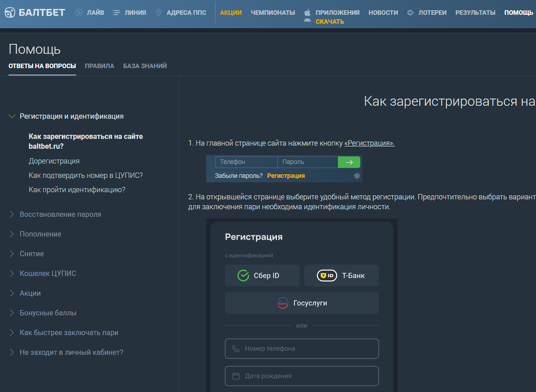Click the green arrow login button

[x=349, y=162]
